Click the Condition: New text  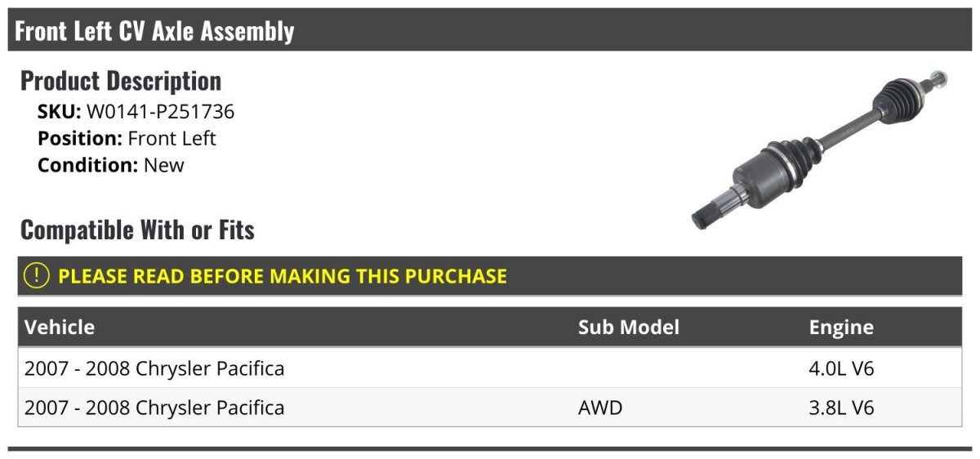pos(111,165)
